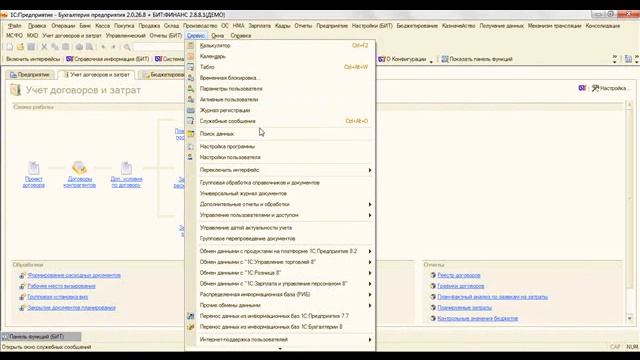Switch to the Предприятие tab
This screenshot has width=640, height=360.
pyautogui.click(x=30, y=75)
